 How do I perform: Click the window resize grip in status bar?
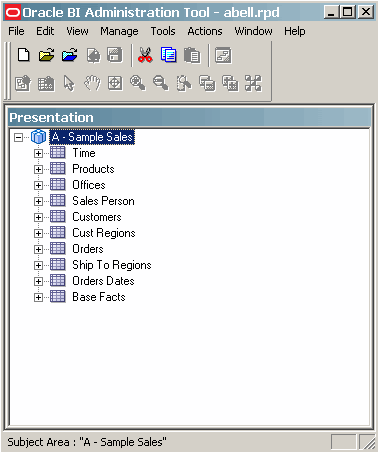(367, 442)
